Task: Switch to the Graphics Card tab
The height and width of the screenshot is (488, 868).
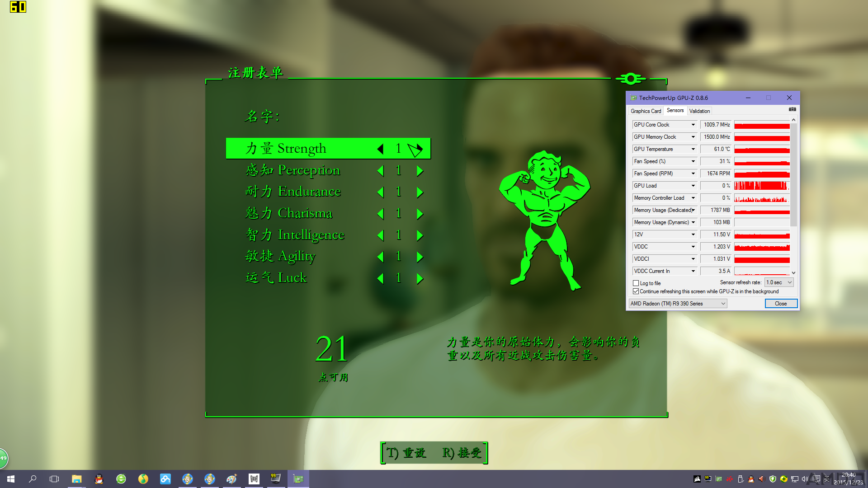Action: 646,111
